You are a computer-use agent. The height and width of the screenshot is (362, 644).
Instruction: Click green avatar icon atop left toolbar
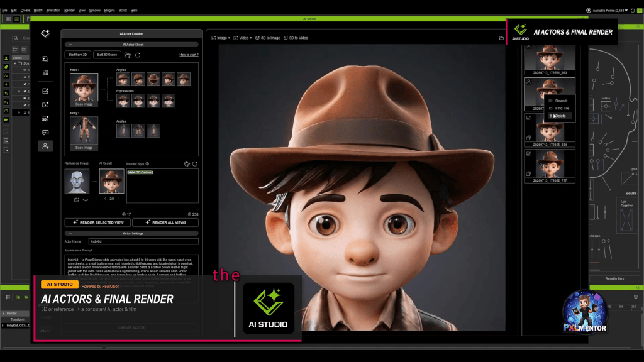pos(6,58)
